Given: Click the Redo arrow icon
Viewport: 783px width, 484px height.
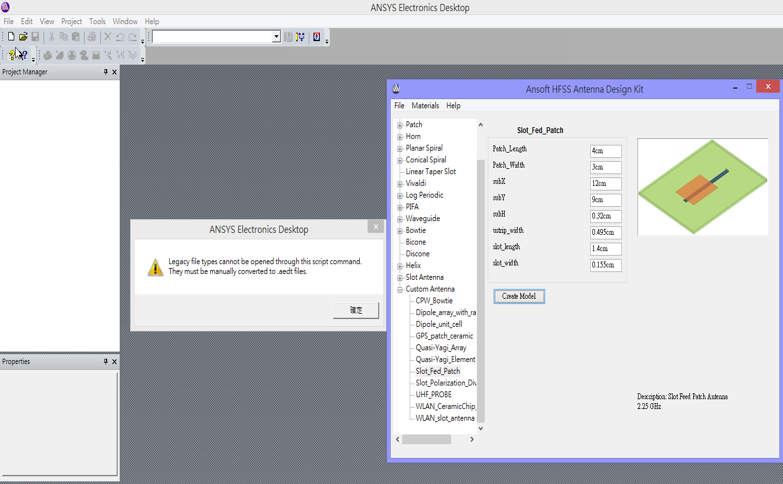Looking at the screenshot, I should point(132,36).
